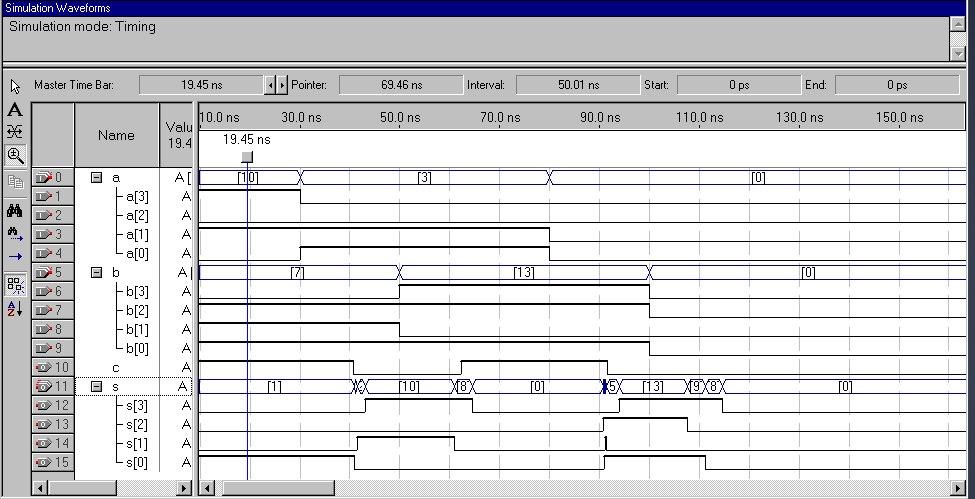Image resolution: width=975 pixels, height=499 pixels.
Task: Select the Text tool (A icon)
Action: pyautogui.click(x=15, y=110)
